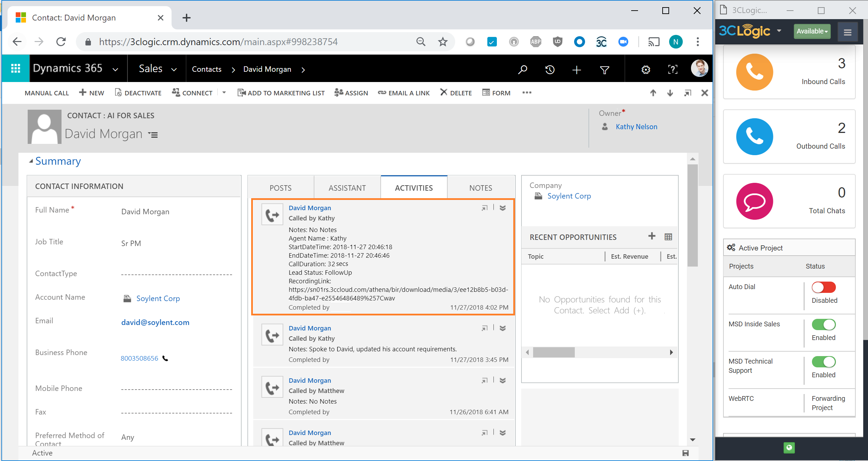Expand the Dynamics 365 dropdown chevron
This screenshot has height=461, width=868.
pyautogui.click(x=116, y=70)
